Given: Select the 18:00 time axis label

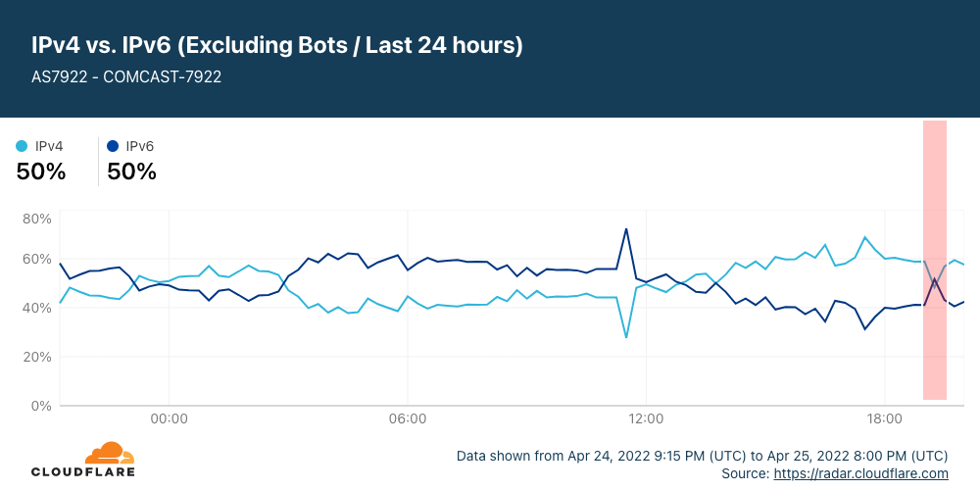Looking at the screenshot, I should pos(885,419).
